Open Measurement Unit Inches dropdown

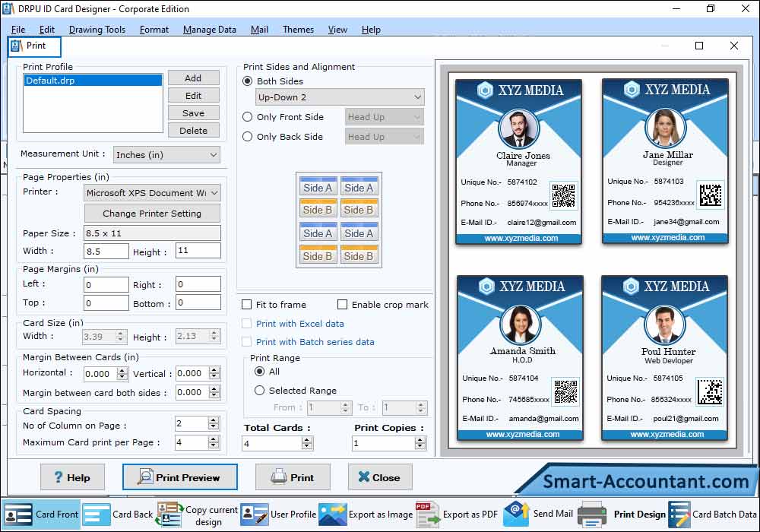click(166, 154)
